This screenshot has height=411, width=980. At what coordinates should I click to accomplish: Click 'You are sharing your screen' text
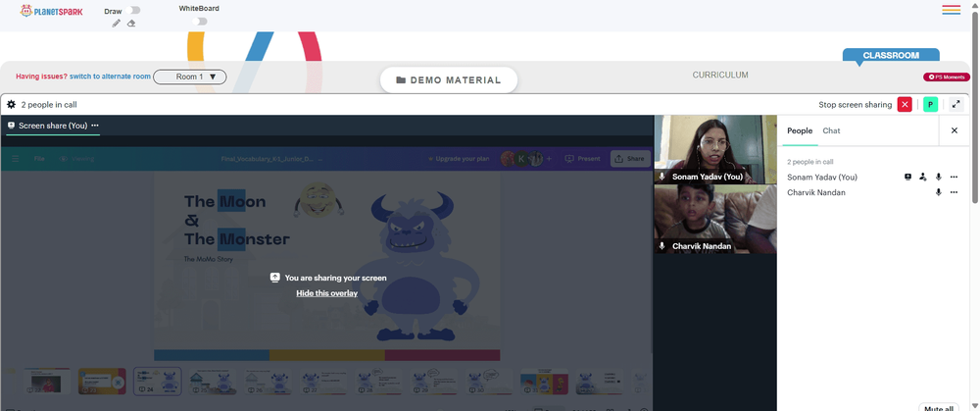pyautogui.click(x=335, y=278)
